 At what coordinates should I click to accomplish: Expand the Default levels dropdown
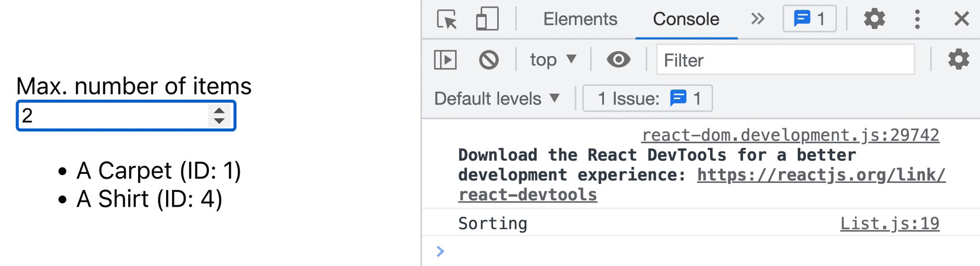click(x=497, y=98)
